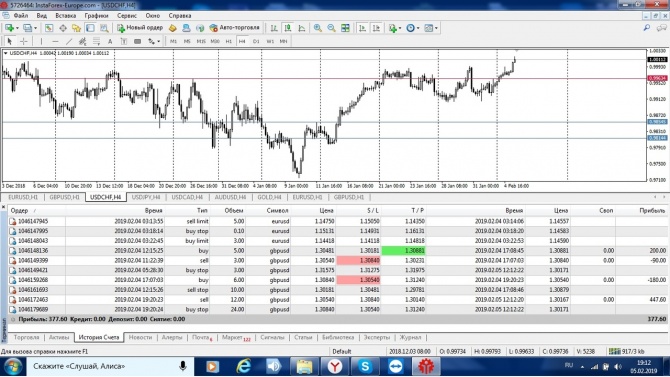Viewport: 670px width, 377px height.
Task: Open the Торговля terminal tab
Action: (x=26, y=337)
